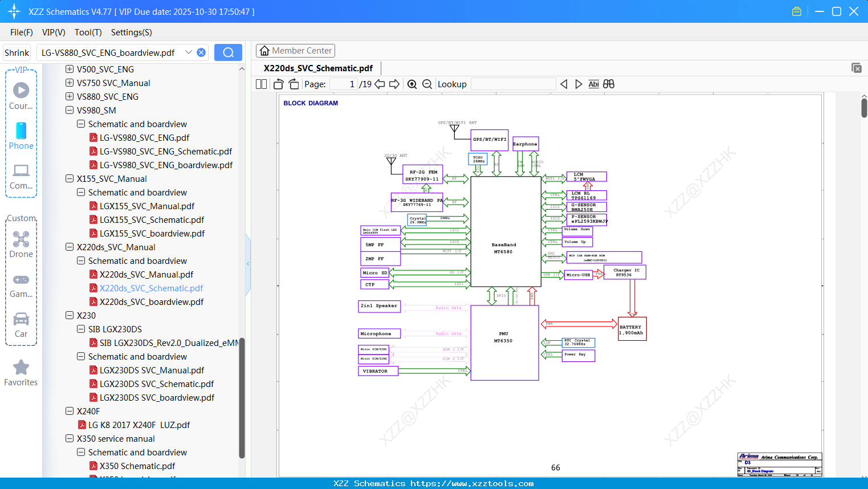Rotate the PDF page clockwise
868x489 pixels.
(x=293, y=84)
